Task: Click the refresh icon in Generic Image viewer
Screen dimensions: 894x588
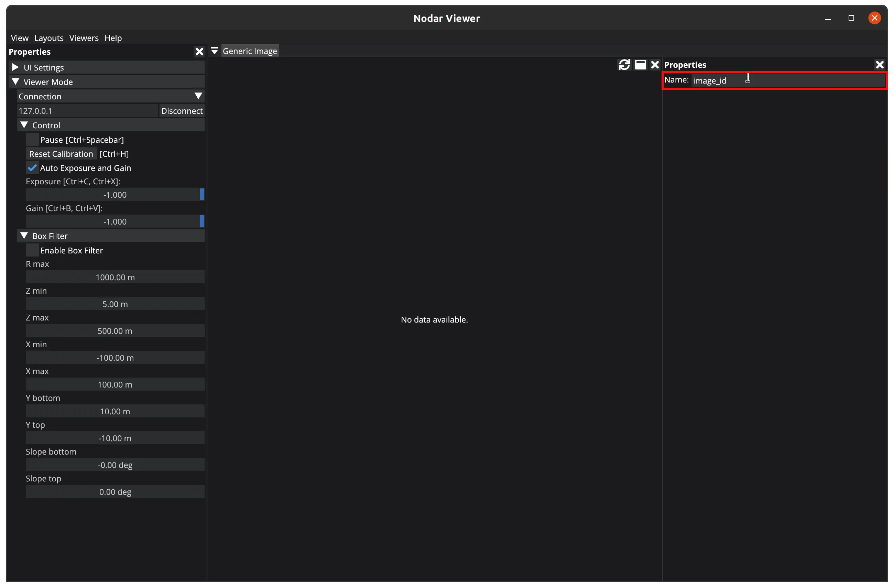Action: (x=624, y=65)
